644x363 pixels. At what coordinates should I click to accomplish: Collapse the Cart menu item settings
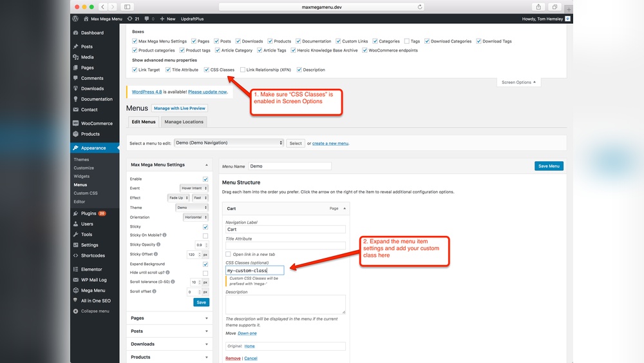(x=345, y=208)
